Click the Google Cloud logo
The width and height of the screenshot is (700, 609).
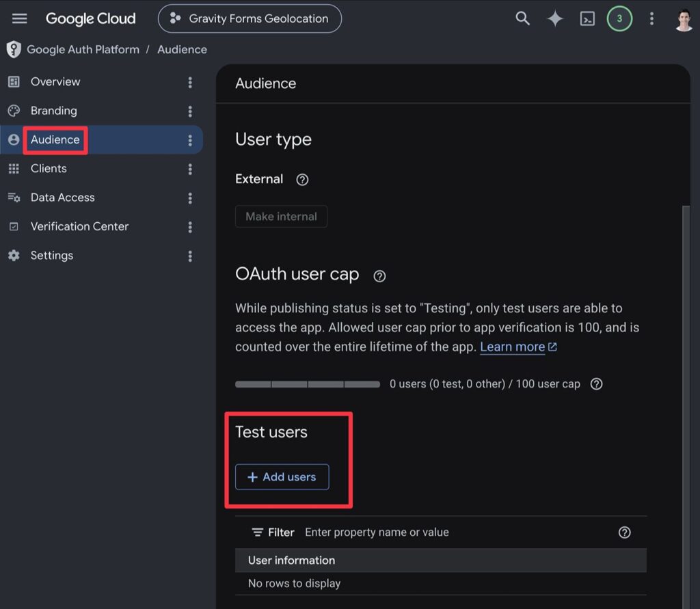tap(91, 18)
